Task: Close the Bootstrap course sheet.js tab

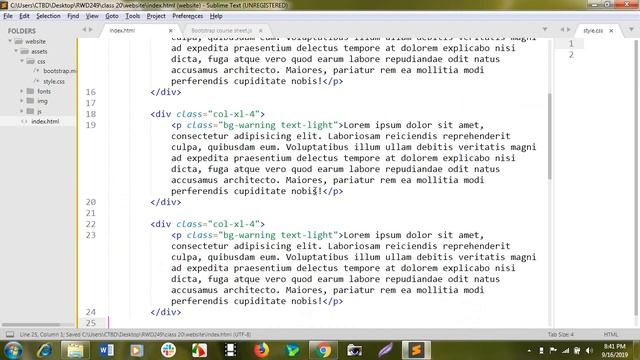Action: click(260, 31)
